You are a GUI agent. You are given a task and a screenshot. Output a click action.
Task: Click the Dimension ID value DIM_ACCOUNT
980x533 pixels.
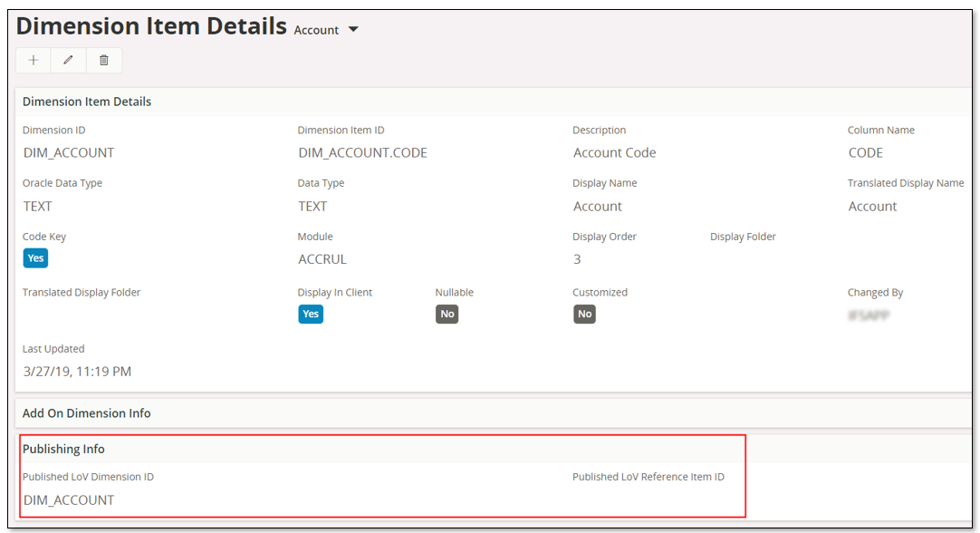click(x=69, y=153)
